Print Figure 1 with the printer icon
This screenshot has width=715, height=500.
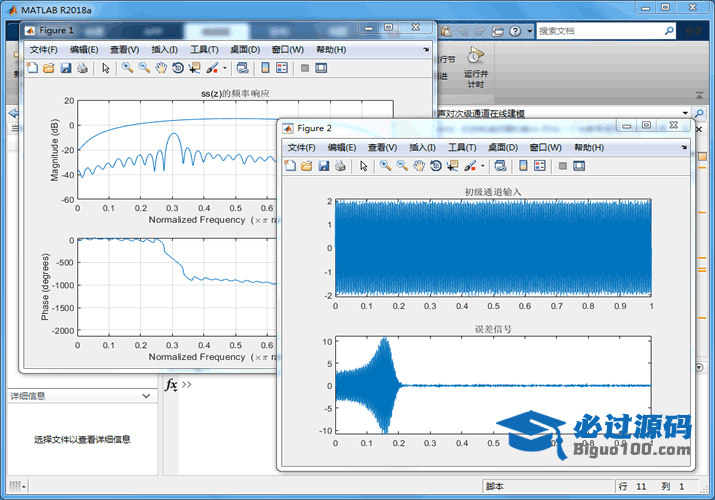click(x=82, y=68)
